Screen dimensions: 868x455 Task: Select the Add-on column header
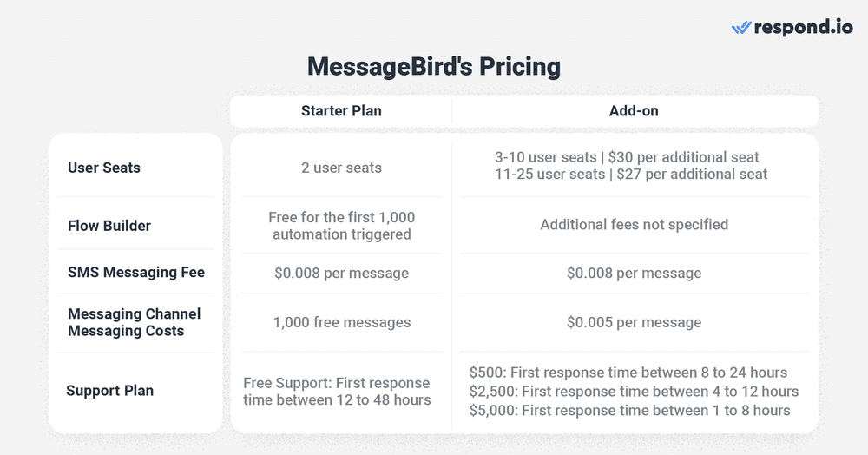coord(634,111)
